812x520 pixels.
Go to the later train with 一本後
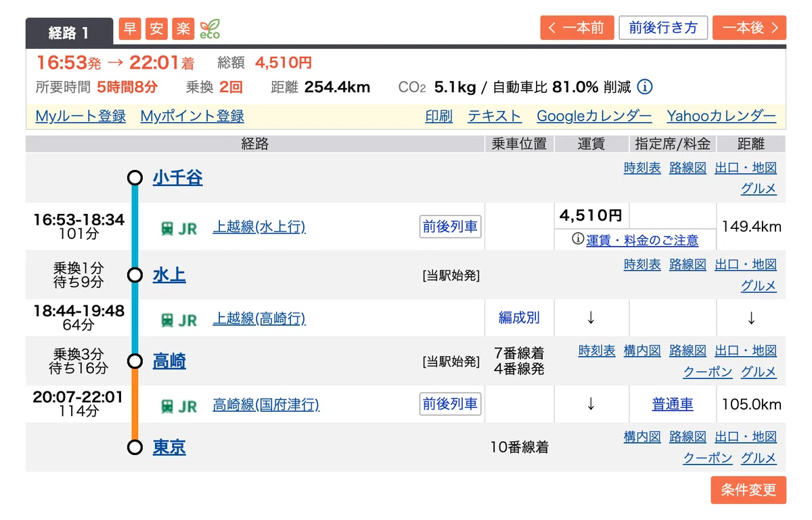coord(749,28)
